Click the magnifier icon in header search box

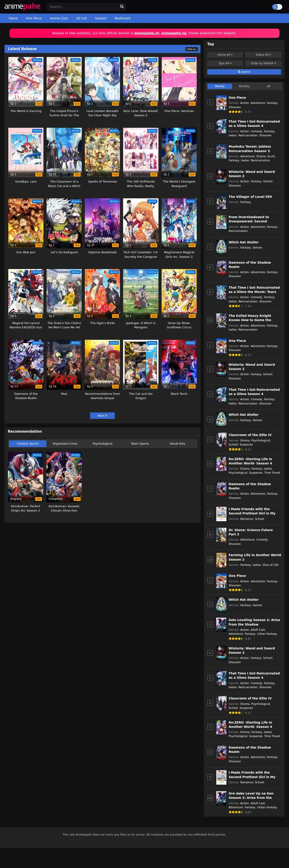[122, 7]
